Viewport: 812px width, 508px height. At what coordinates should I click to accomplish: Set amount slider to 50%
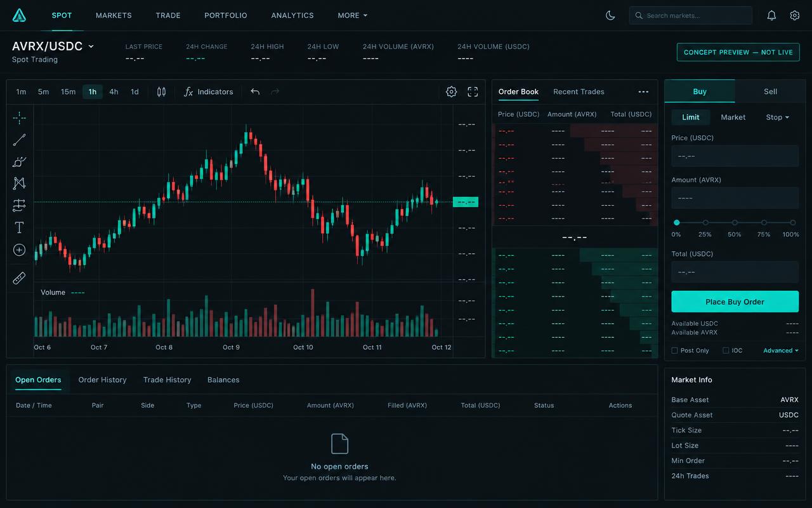click(x=735, y=223)
